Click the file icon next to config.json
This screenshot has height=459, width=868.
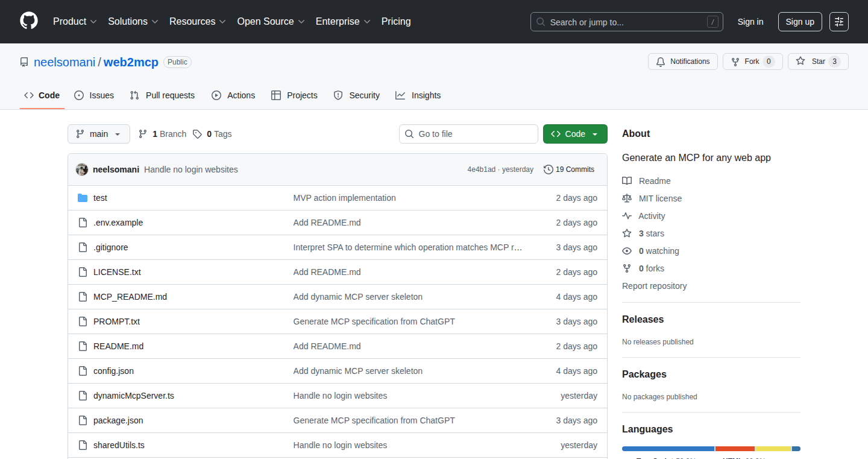point(83,371)
